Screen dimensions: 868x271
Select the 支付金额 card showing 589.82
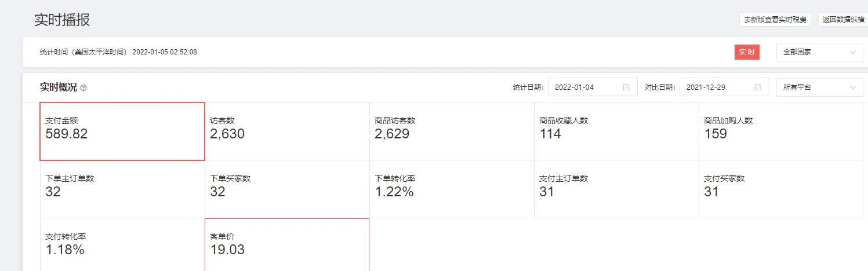[122, 131]
